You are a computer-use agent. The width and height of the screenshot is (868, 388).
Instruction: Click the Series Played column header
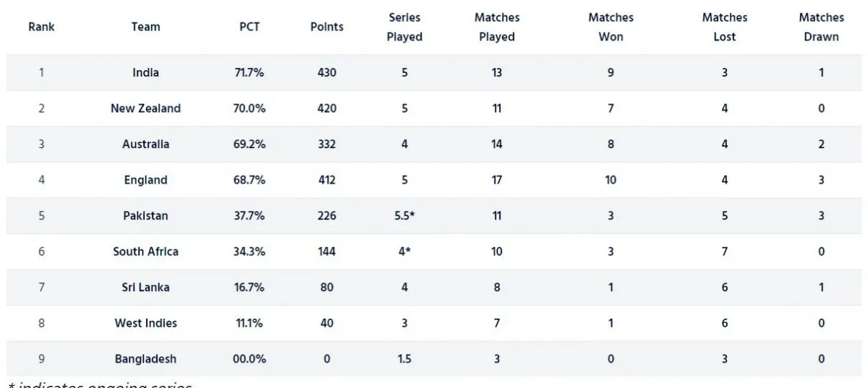pos(404,27)
